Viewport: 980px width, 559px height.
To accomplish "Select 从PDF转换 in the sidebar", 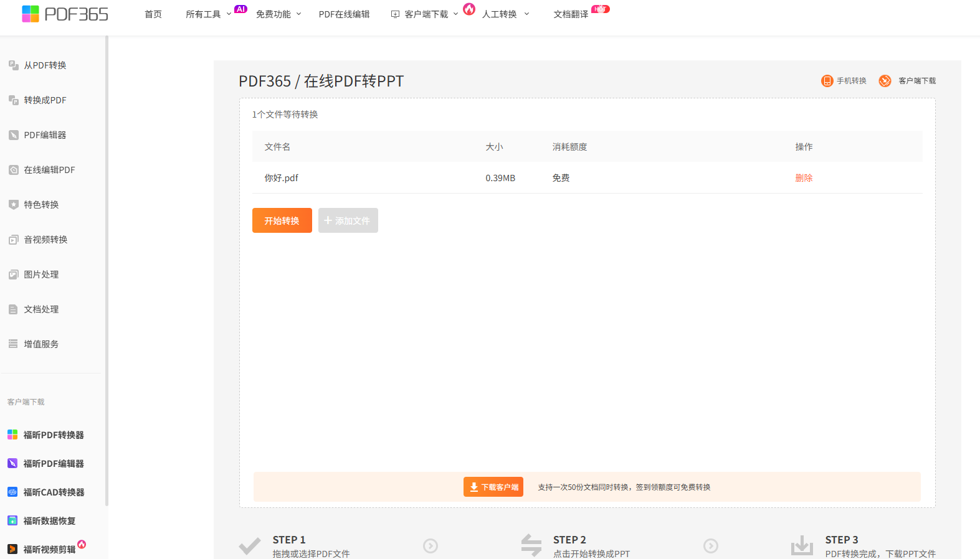I will [45, 65].
